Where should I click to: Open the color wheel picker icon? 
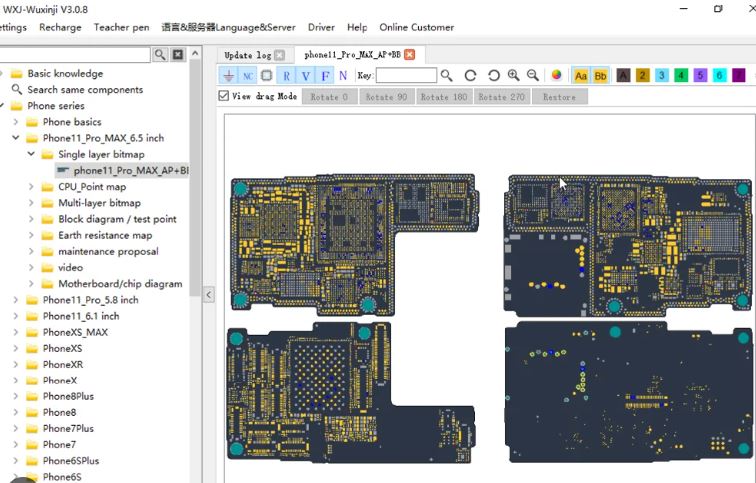[556, 76]
